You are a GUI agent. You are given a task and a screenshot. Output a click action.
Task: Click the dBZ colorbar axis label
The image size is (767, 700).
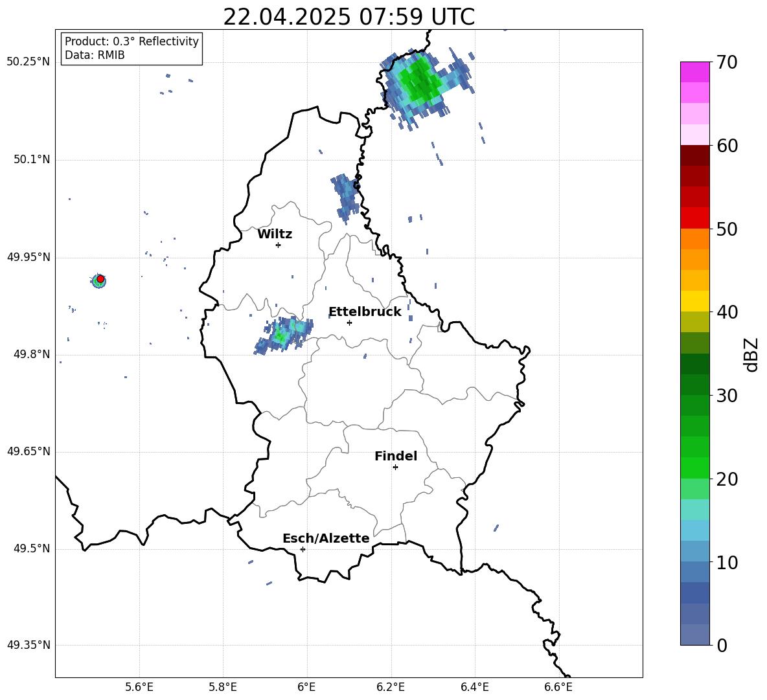(752, 354)
